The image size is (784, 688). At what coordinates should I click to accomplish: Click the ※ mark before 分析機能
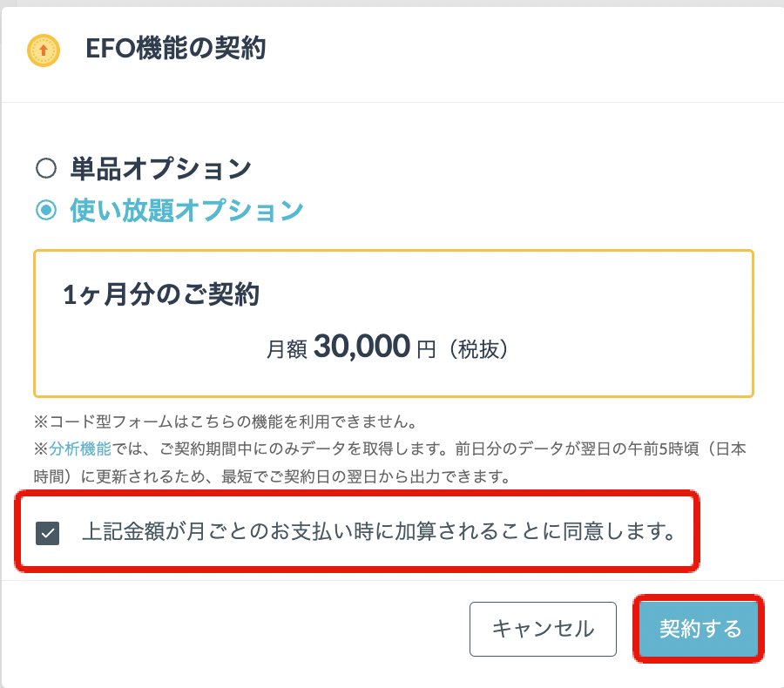41,449
